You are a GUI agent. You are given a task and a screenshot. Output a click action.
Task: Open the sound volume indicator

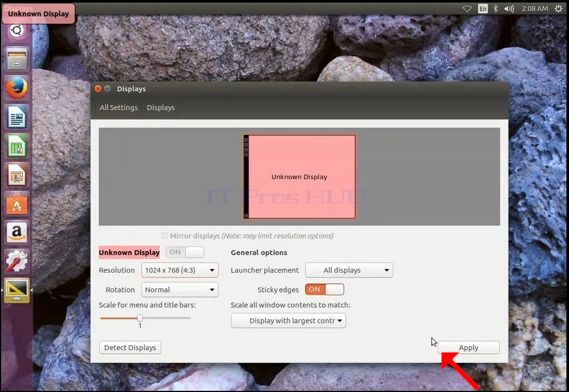pos(509,8)
